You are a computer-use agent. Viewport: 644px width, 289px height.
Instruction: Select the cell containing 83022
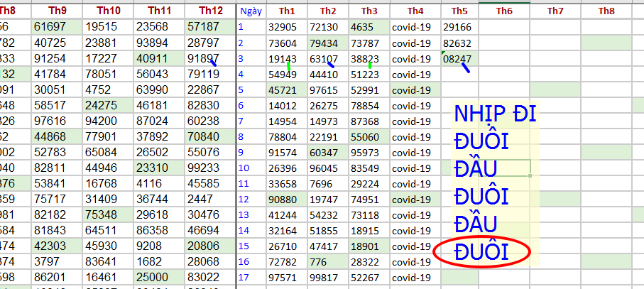pos(210,278)
